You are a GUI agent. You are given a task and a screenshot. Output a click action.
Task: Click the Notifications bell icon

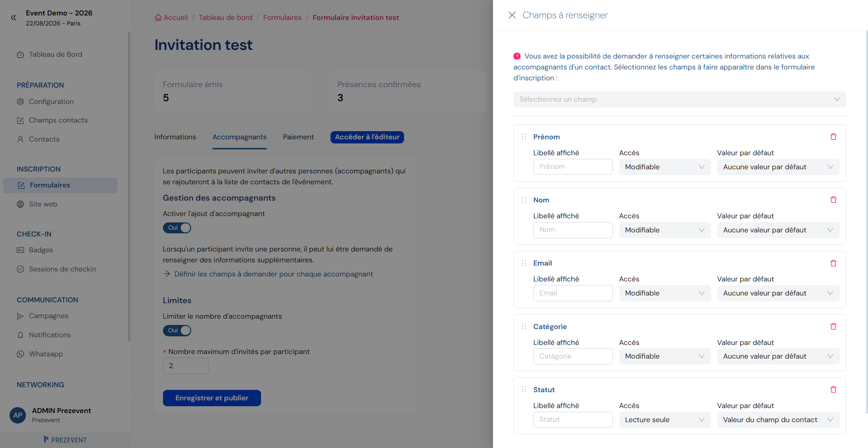point(20,335)
